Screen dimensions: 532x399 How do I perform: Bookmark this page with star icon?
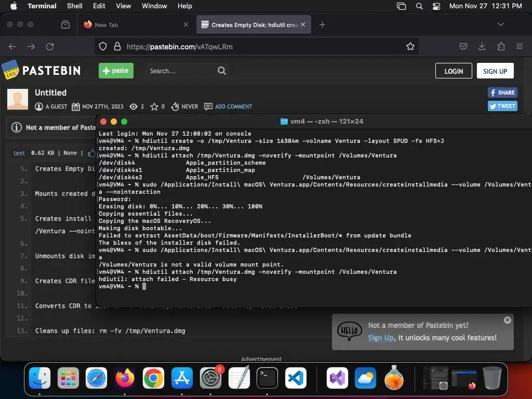coord(410,46)
